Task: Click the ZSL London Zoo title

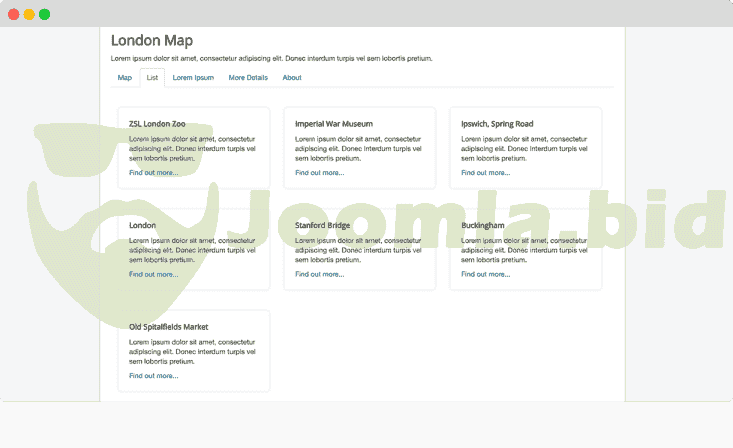Action: [157, 124]
